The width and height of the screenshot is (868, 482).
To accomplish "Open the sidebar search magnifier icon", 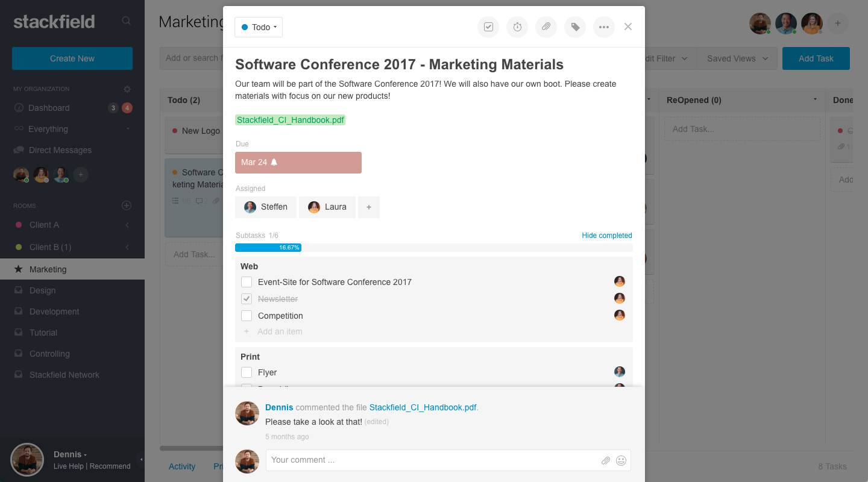I will click(x=127, y=21).
